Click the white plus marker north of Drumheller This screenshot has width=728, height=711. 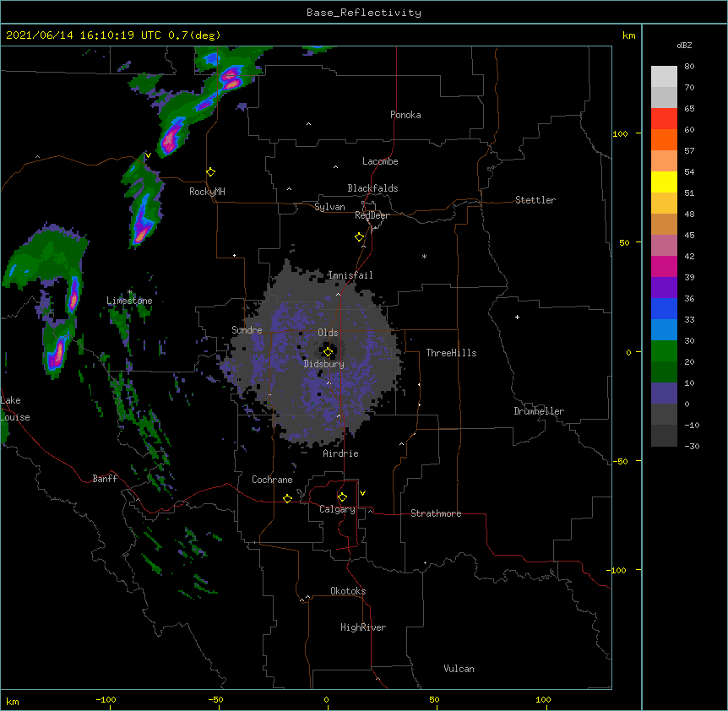pyautogui.click(x=517, y=317)
